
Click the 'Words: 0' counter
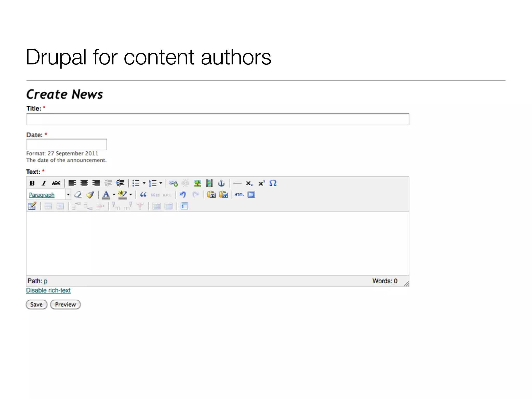(385, 281)
